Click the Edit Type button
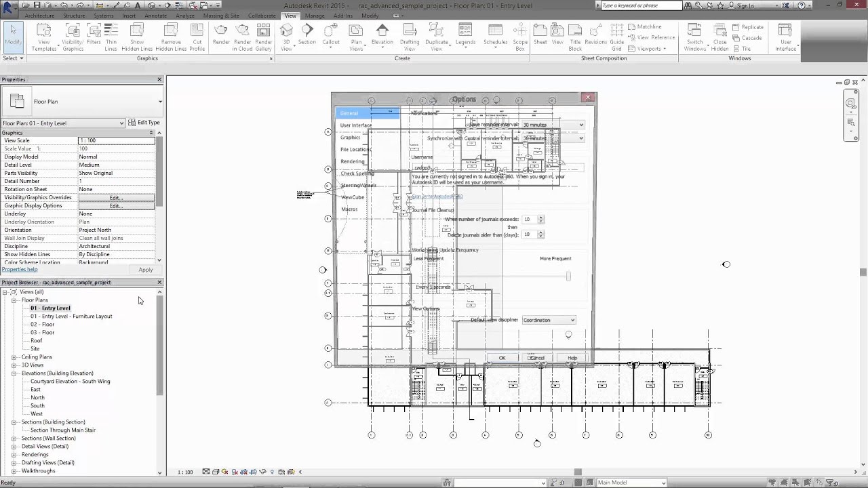 pos(144,123)
